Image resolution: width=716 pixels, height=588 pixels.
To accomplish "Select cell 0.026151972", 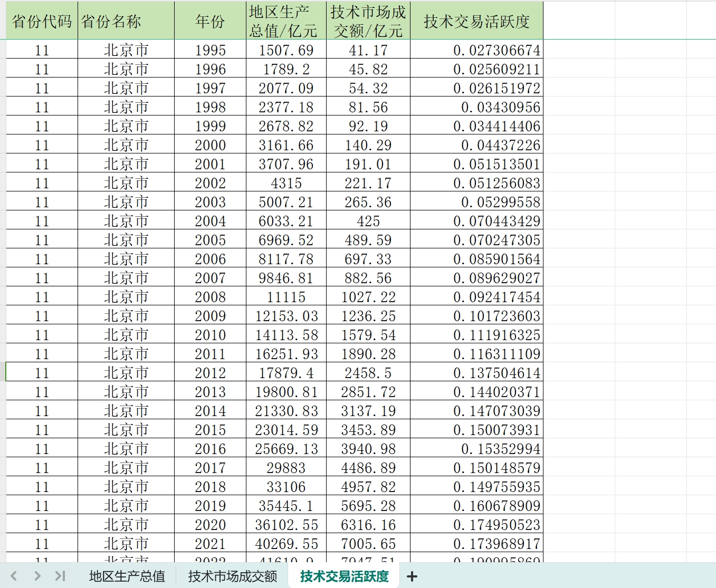I will point(476,88).
